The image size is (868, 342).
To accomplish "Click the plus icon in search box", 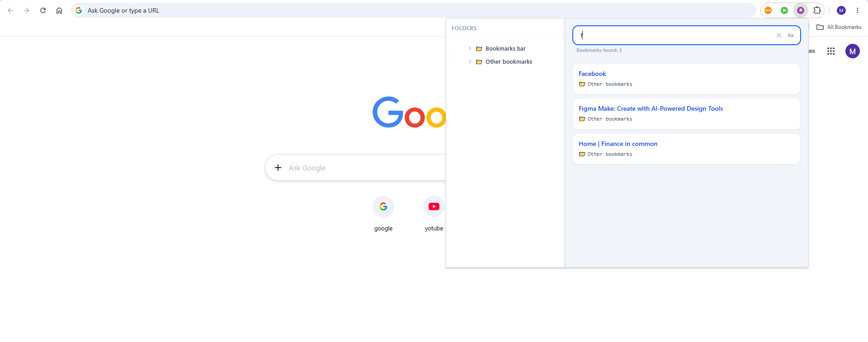I will (278, 168).
